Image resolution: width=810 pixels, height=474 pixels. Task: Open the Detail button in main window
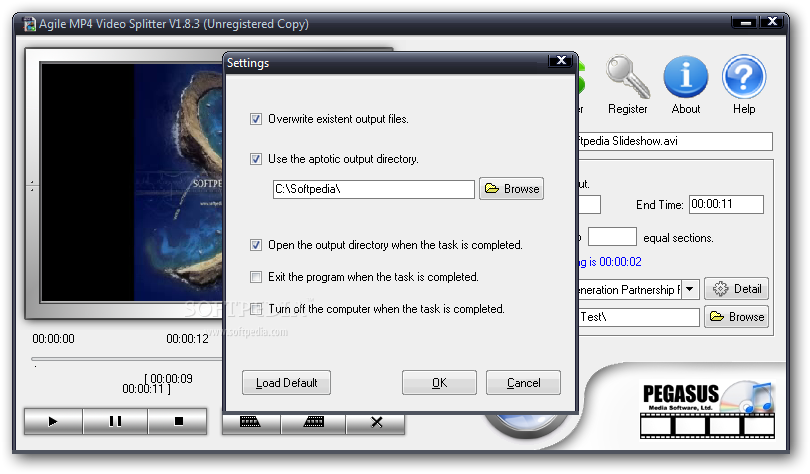737,289
